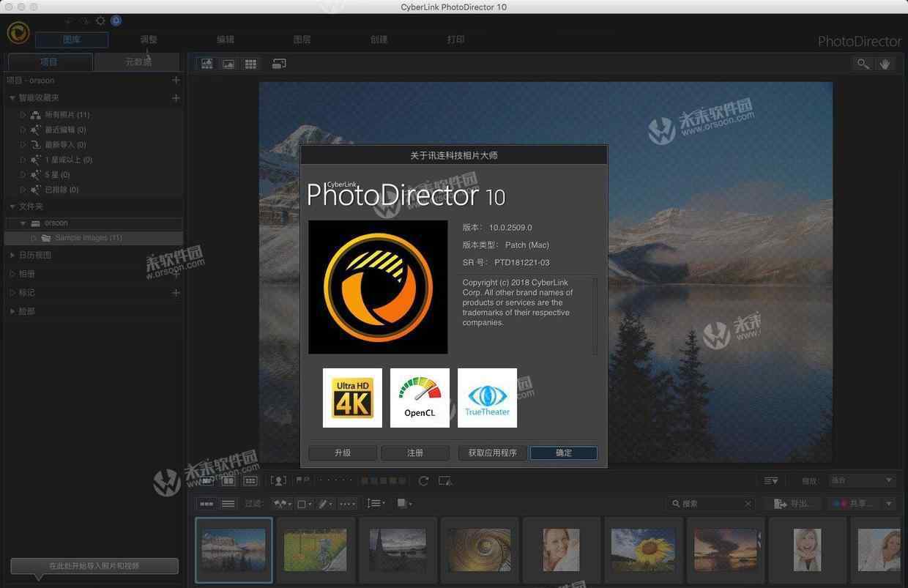The height and width of the screenshot is (588, 908).
Task: Click the star rating dots below viewer
Action: point(336,480)
